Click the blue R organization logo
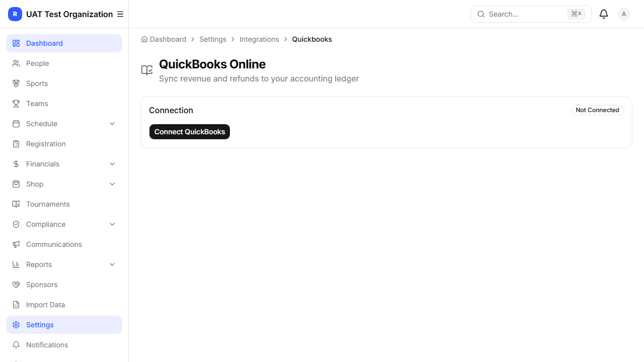 15,14
